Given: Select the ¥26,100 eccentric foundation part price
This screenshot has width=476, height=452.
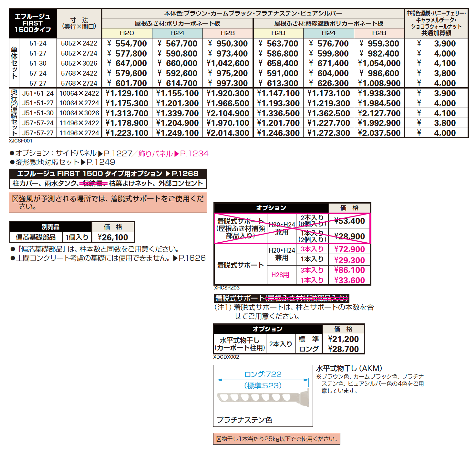Looking at the screenshot, I should 113,237.
